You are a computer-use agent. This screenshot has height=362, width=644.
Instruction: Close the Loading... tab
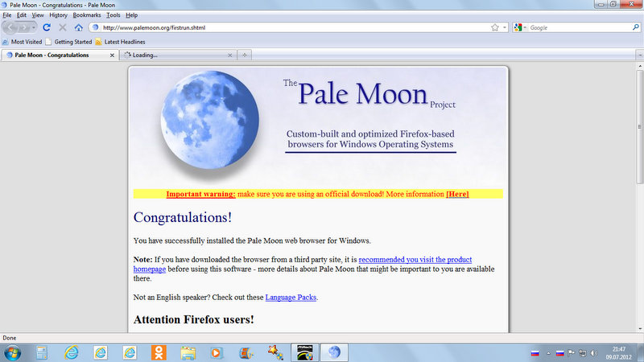click(x=229, y=55)
